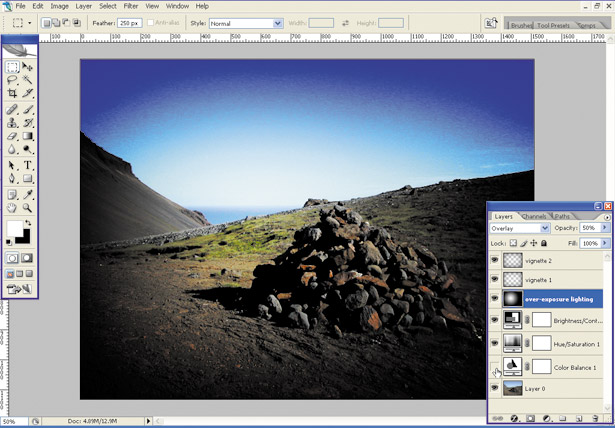Select the Rectangular Marquee tool
615x428 pixels.
pos(12,67)
